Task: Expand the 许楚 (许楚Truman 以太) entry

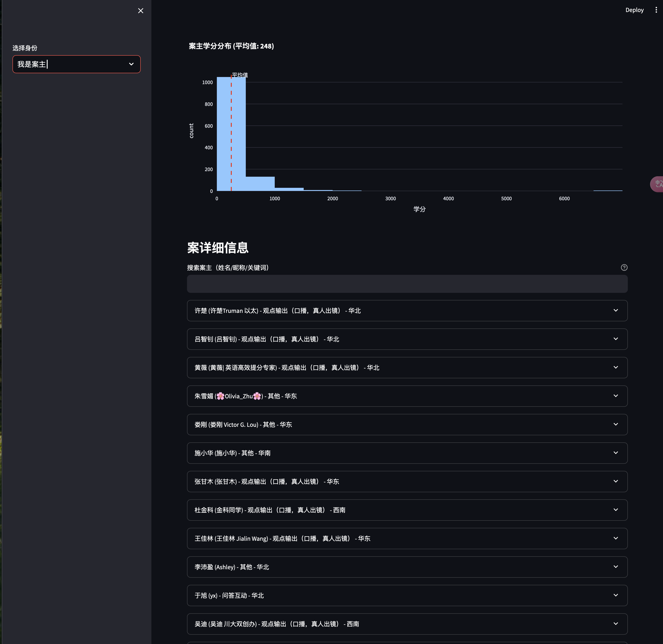Action: [407, 310]
